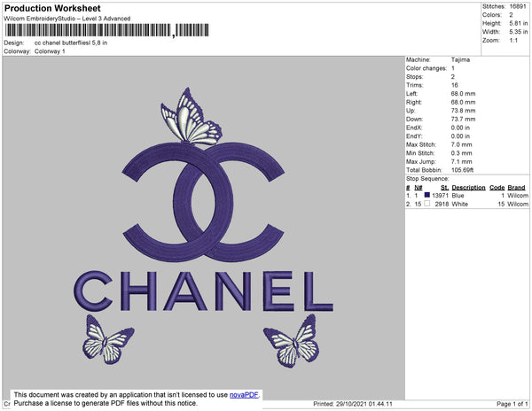Click the 'Colorway 1' value
Viewport: 532px width, 411px height.
pyautogui.click(x=50, y=51)
